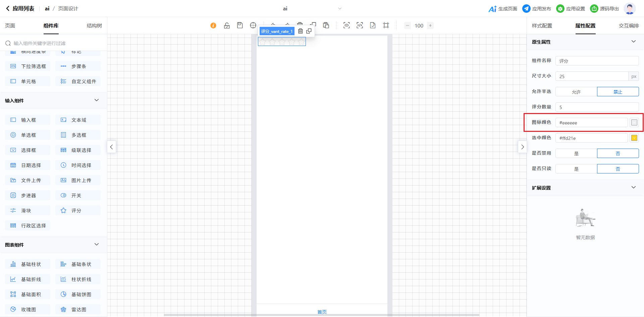Set 是否只读 to 是
The height and width of the screenshot is (317, 644).
[x=576, y=169]
